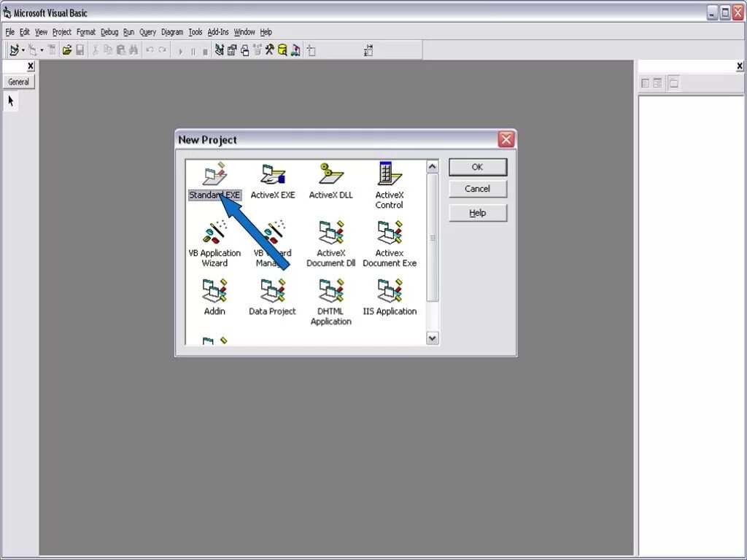Click scroll down arrow in project list
This screenshot has width=747, height=560.
pyautogui.click(x=432, y=338)
